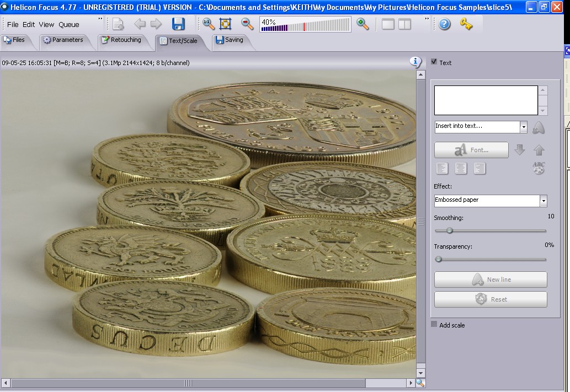Save the image with the floppy disk icon
570x392 pixels.
(178, 24)
